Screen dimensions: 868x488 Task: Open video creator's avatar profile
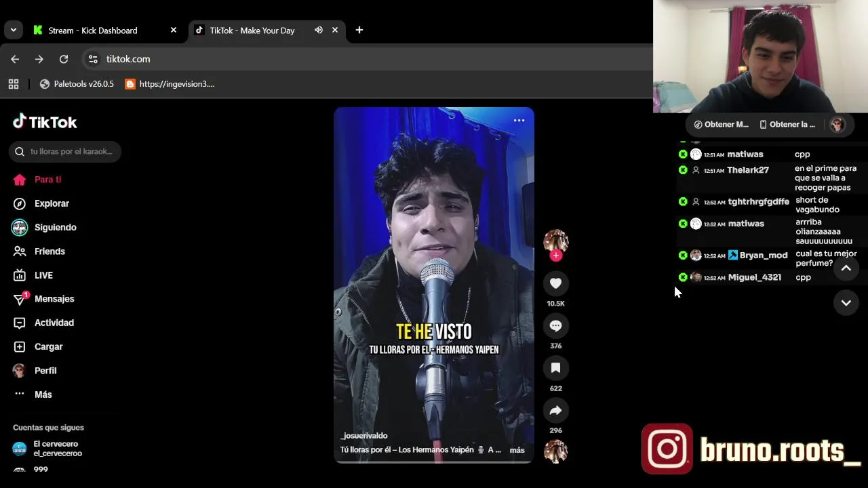pos(555,241)
